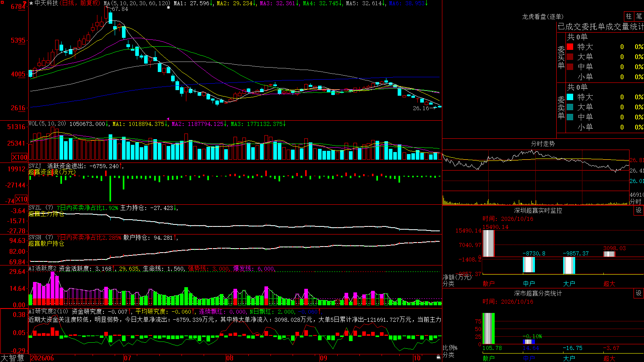Viewport: 644px width, 362px height.
Task: Click the X100 scale box in the volume panel
Action: (19, 157)
